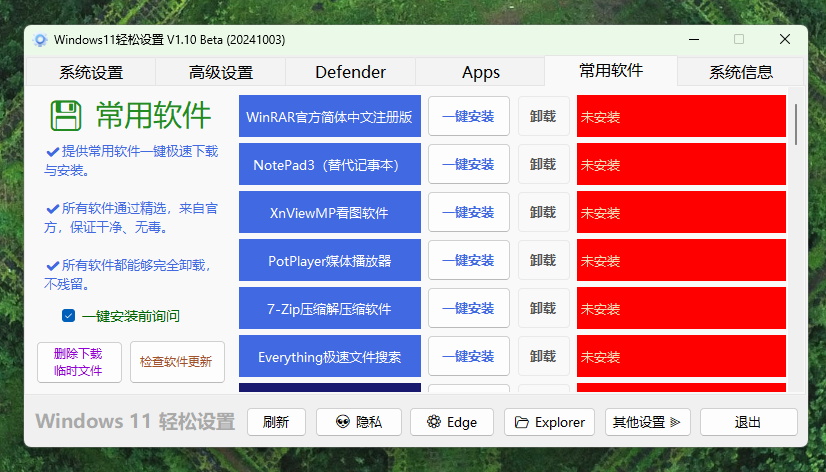Click the app lightbulb icon in title bar
826x472 pixels.
coord(40,40)
